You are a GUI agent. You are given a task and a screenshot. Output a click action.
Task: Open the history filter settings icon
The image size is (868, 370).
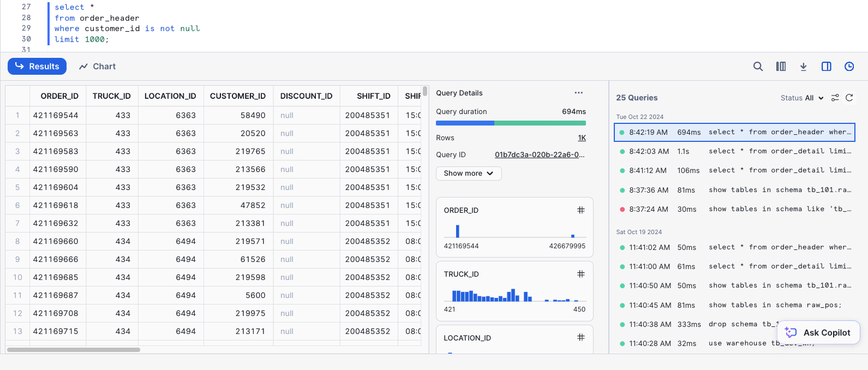(835, 98)
